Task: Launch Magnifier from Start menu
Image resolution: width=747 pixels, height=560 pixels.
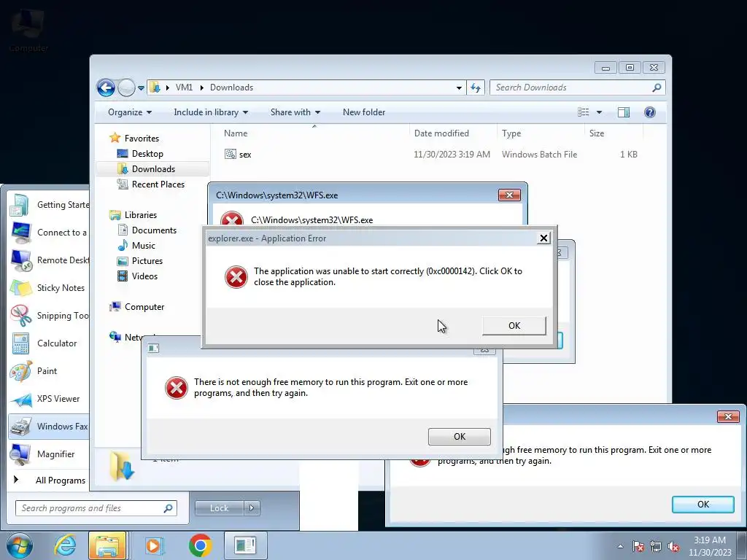Action: pos(50,454)
